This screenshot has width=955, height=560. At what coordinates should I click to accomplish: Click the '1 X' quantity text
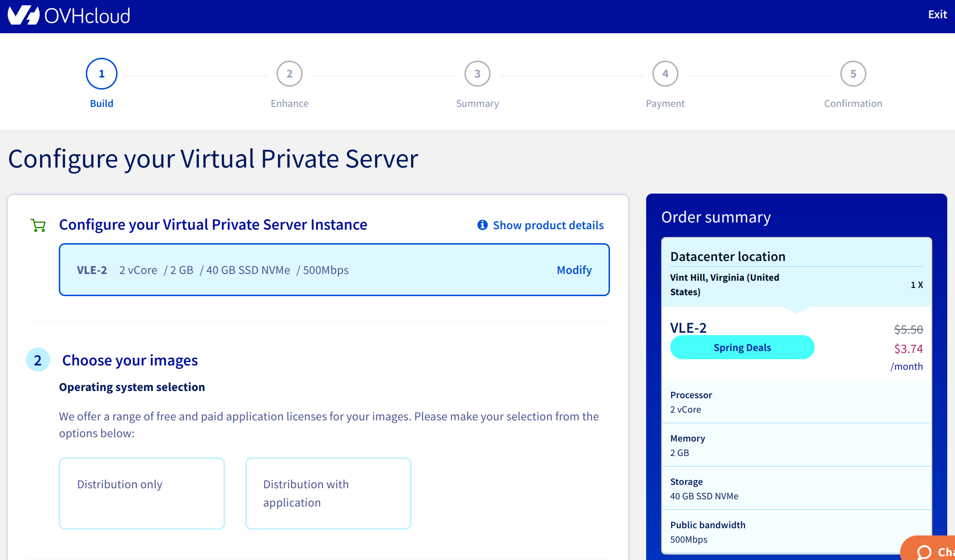tap(916, 285)
